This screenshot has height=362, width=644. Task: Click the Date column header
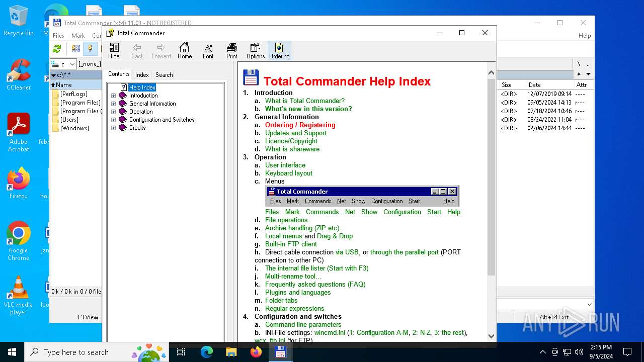coord(549,85)
